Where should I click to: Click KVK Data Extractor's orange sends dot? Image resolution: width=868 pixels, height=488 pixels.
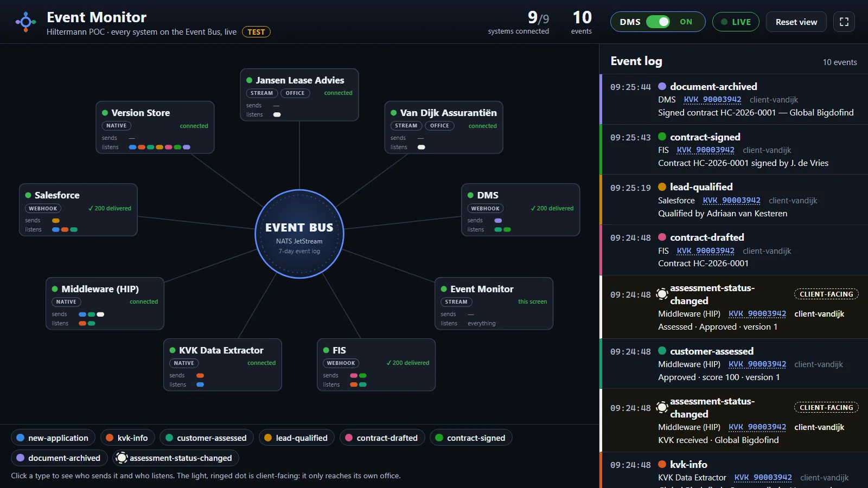[x=200, y=376]
